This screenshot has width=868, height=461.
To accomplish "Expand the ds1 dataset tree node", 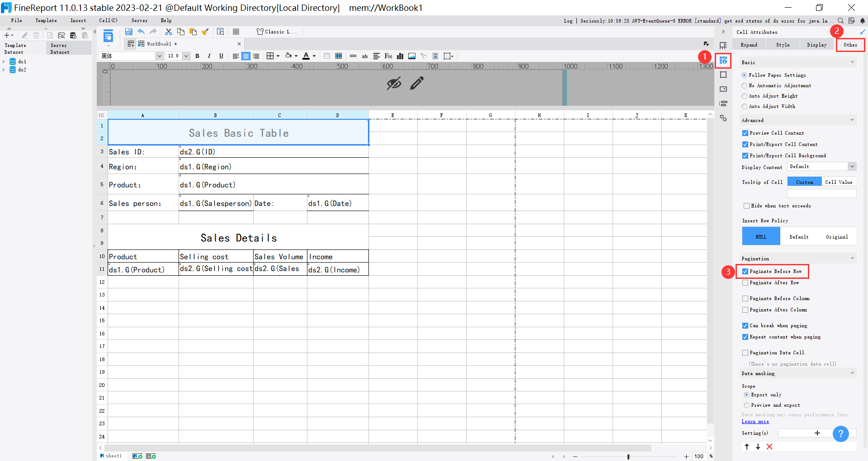I will pos(4,61).
